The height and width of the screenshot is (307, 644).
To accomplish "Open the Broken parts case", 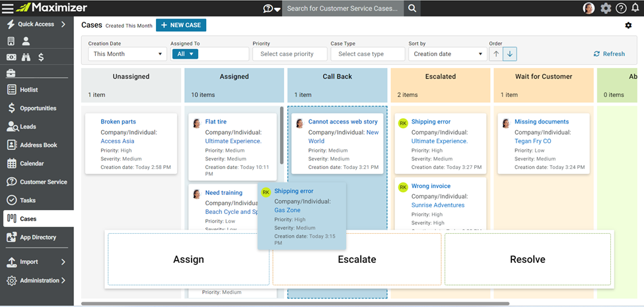I will (x=118, y=121).
